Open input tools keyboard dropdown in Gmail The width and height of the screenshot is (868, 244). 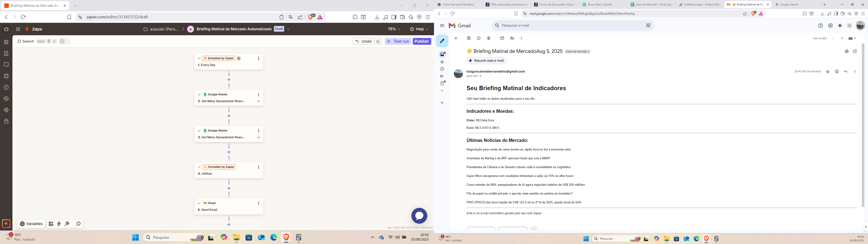click(852, 38)
